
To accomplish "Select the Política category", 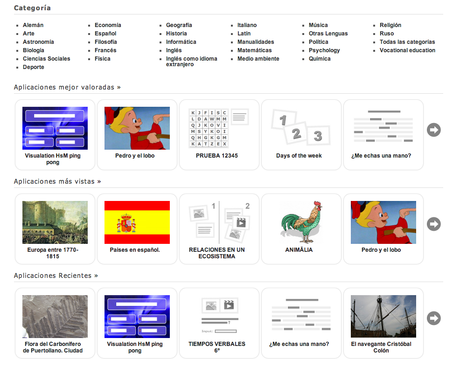I will 318,42.
